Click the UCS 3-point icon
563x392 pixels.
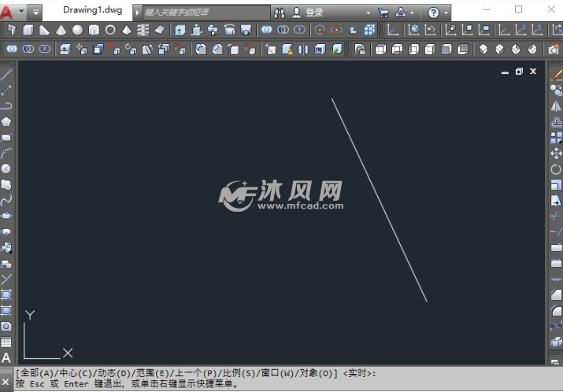click(x=537, y=30)
